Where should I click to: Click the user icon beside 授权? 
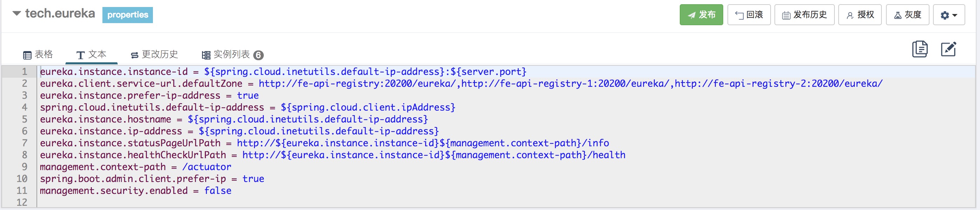tap(850, 15)
